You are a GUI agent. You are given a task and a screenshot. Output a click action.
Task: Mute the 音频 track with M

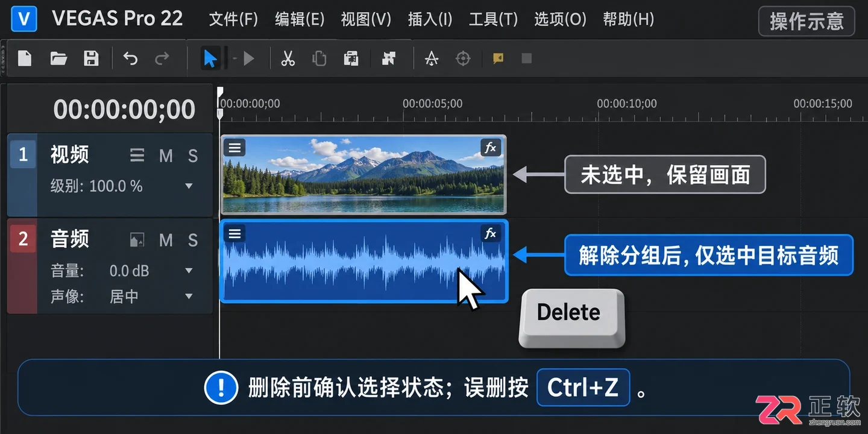pos(166,241)
